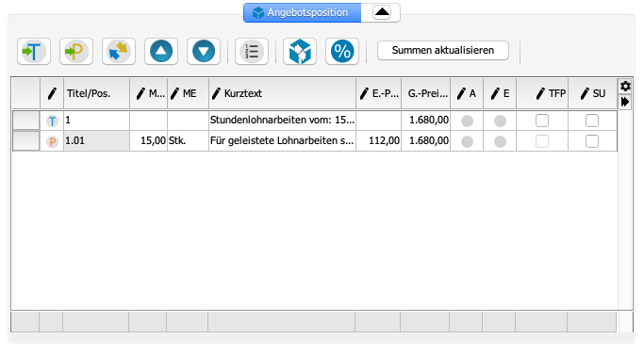This screenshot has height=355, width=644.
Task: Click the T type icon in row 1
Action: tap(52, 121)
